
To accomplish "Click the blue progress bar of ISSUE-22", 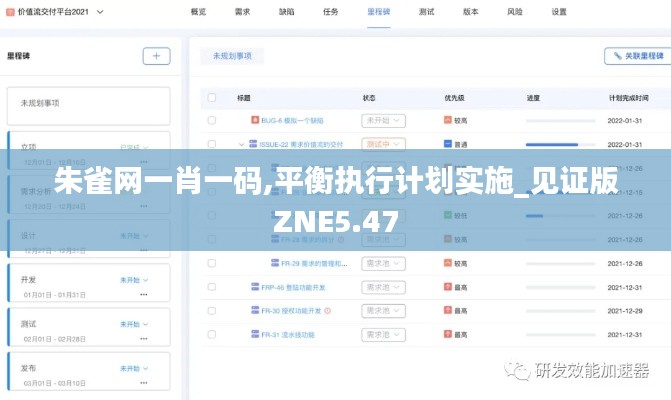I will click(x=560, y=145).
